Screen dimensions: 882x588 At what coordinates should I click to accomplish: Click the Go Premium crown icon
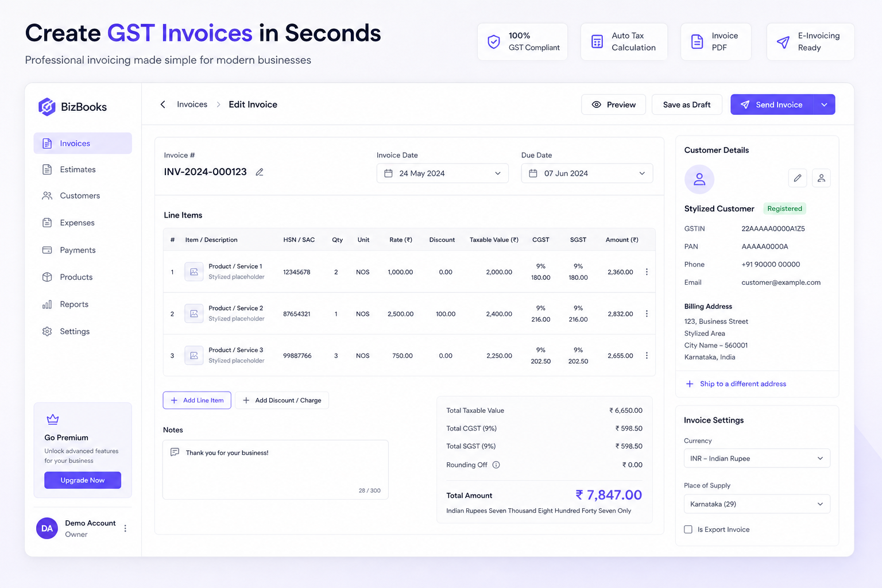[x=53, y=419]
